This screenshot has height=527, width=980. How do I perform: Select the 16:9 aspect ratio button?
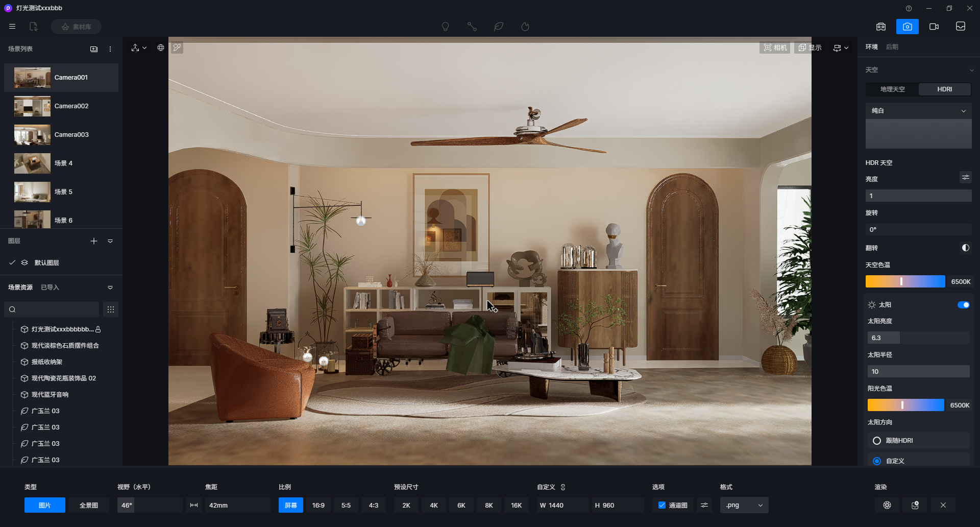(318, 505)
